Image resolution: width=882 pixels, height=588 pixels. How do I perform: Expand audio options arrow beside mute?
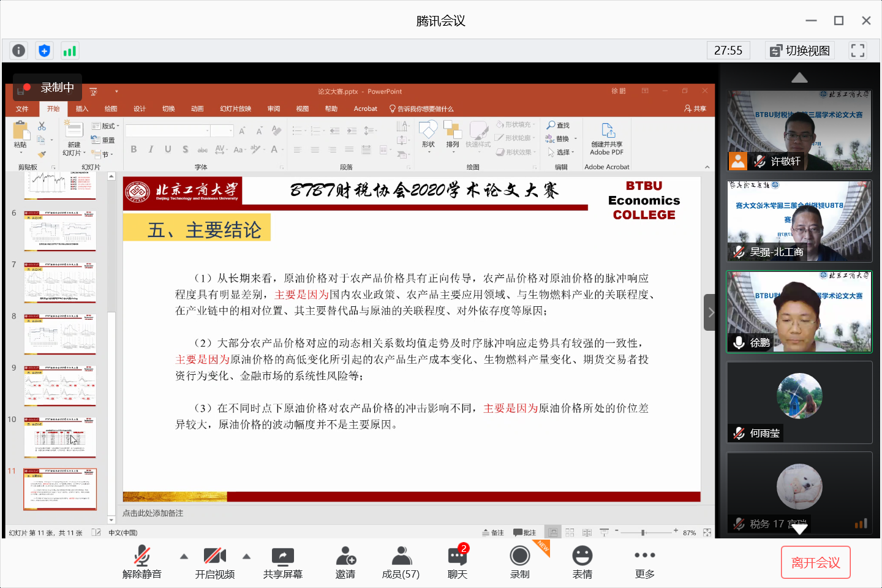(184, 556)
